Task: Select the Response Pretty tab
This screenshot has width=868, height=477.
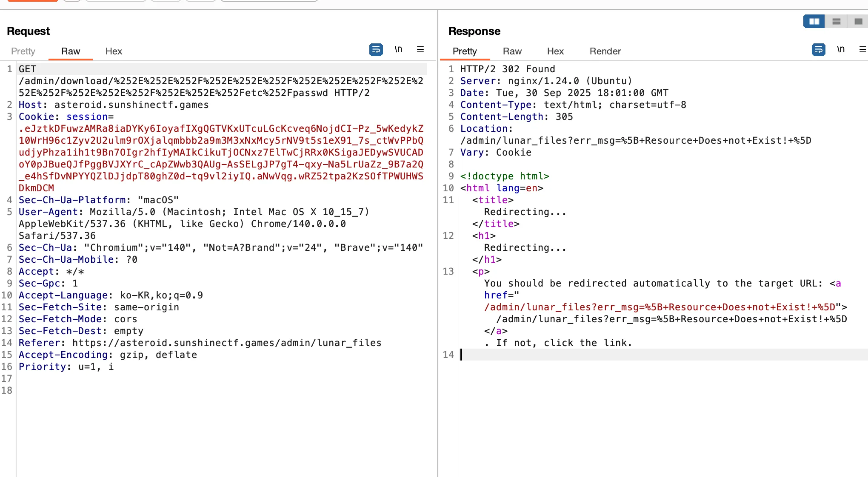Action: 465,51
